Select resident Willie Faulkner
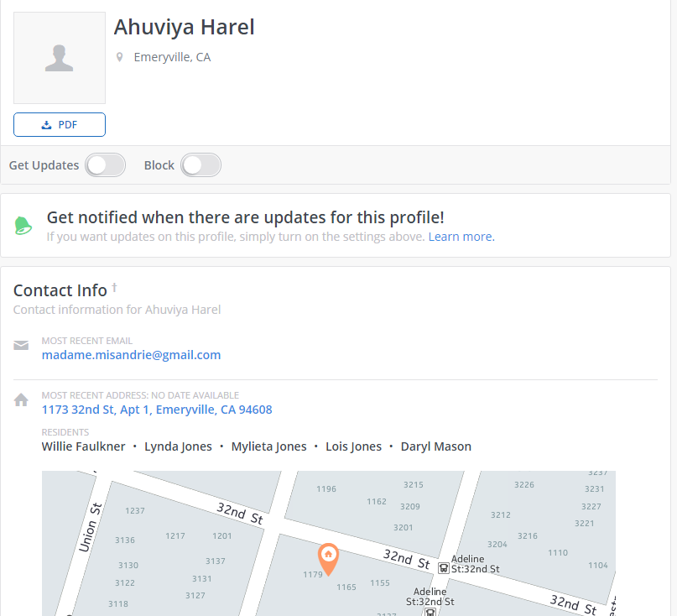Viewport: 677px width, 616px height. click(83, 446)
